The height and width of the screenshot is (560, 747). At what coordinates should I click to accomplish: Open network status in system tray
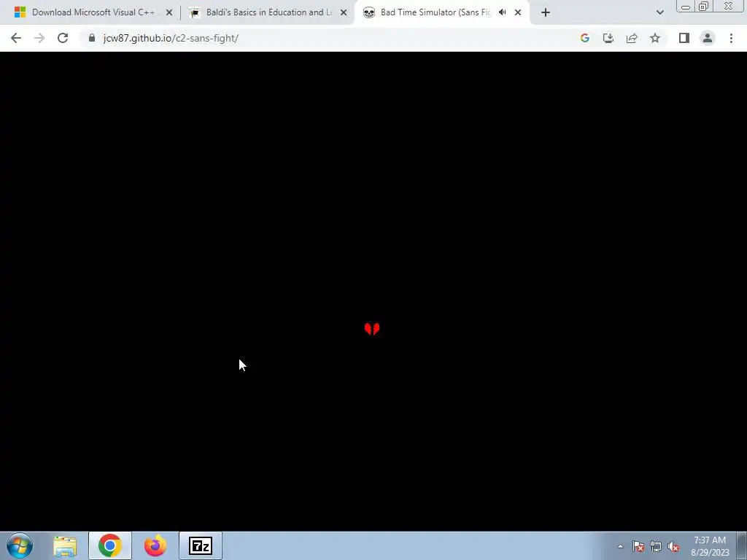pos(656,546)
